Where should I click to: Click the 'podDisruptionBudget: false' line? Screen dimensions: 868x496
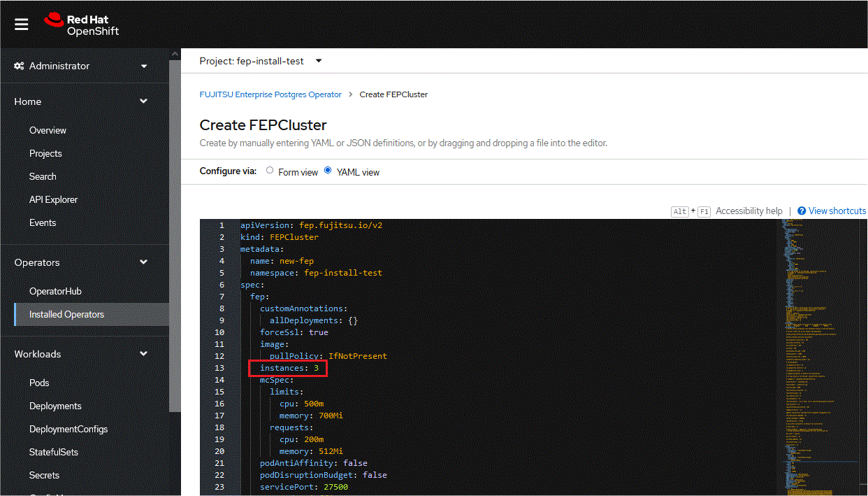click(323, 475)
